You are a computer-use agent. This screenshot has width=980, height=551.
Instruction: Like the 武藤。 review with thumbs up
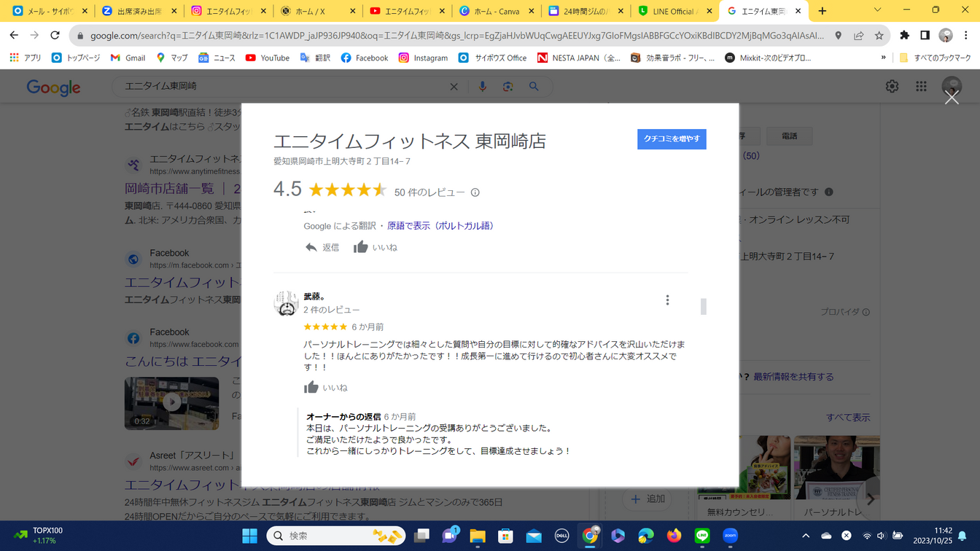[x=311, y=387]
